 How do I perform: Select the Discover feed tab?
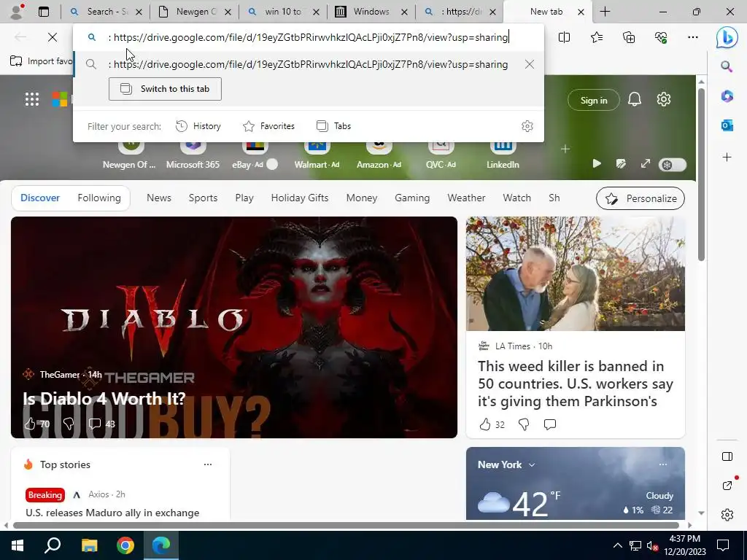(40, 198)
